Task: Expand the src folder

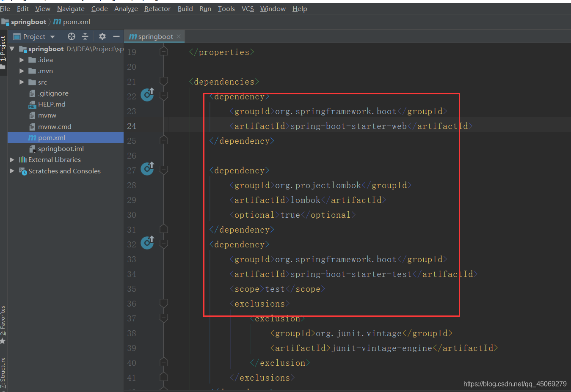Action: point(22,82)
